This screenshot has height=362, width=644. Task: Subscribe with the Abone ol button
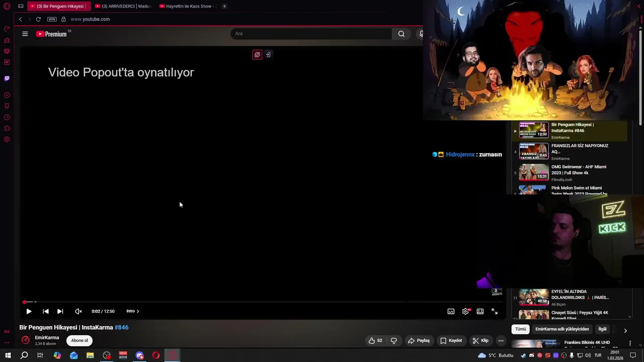coord(79,340)
